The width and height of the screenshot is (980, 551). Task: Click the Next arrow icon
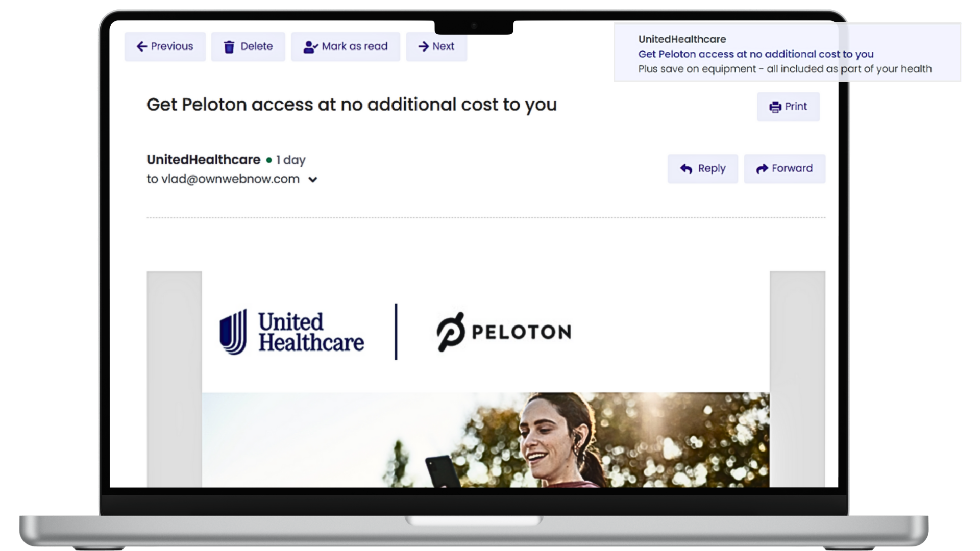point(423,47)
